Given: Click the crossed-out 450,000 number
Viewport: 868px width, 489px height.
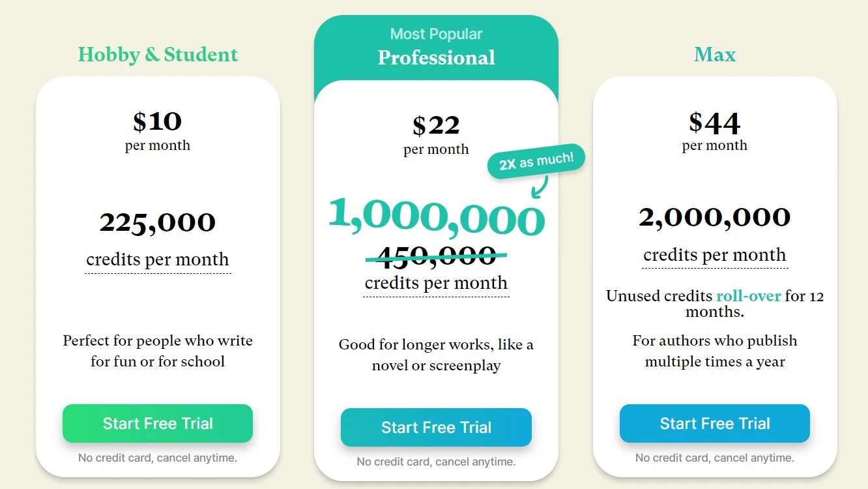Looking at the screenshot, I should (436, 255).
